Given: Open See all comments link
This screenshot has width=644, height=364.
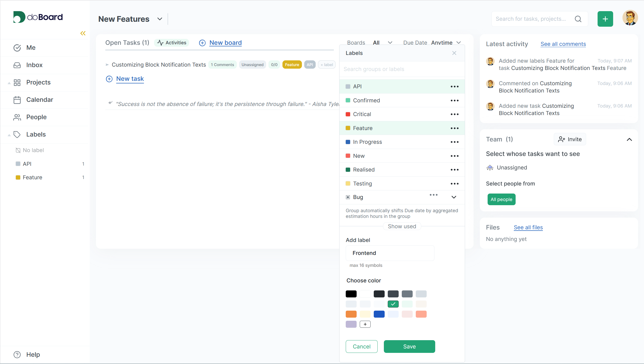Looking at the screenshot, I should (x=563, y=44).
